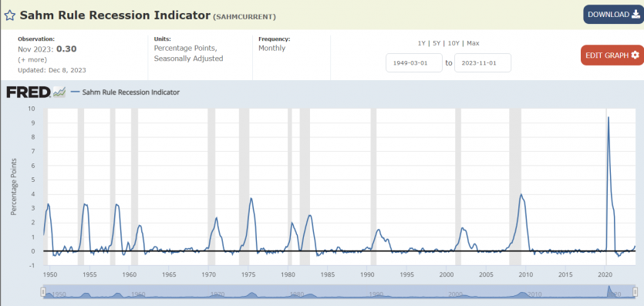The height and width of the screenshot is (306, 644).
Task: Expand the (+ more) observations link
Action: point(32,59)
